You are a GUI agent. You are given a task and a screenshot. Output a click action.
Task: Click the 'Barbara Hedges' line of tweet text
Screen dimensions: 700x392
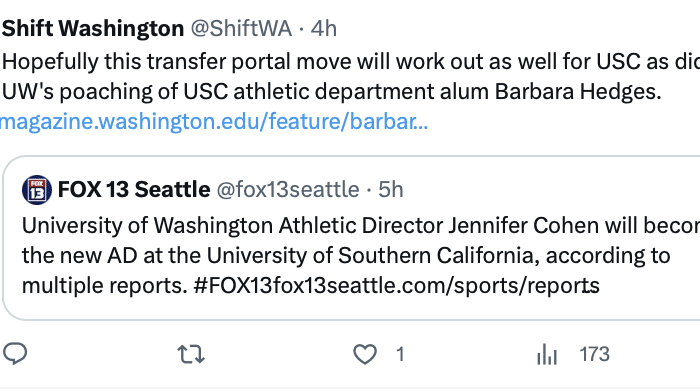coord(331,92)
